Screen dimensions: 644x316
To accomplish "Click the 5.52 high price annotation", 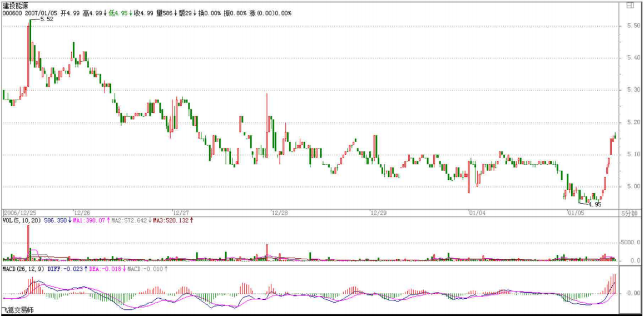I will point(47,19).
